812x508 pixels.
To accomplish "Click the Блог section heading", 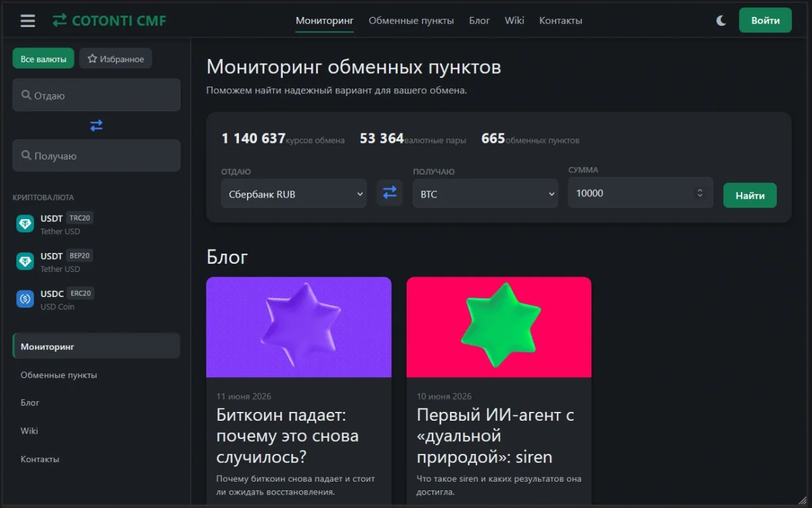I will (227, 257).
